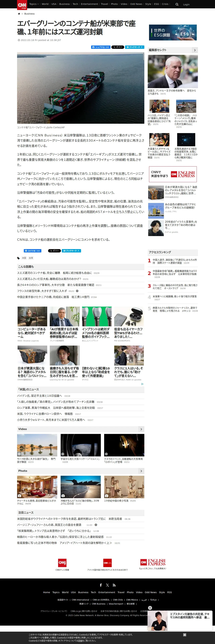Open ranking item 1 Chinese skater story
The image size is (215, 644).
click(x=175, y=261)
